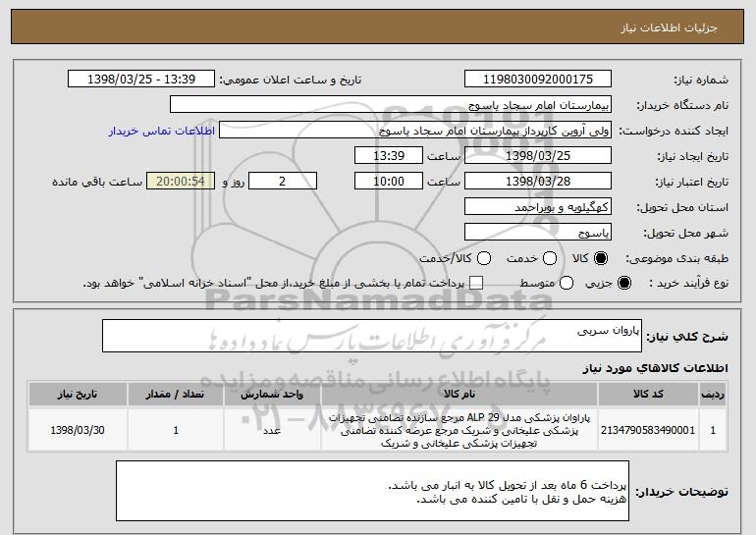Click the تعداد / مقدار column header

[x=176, y=395]
